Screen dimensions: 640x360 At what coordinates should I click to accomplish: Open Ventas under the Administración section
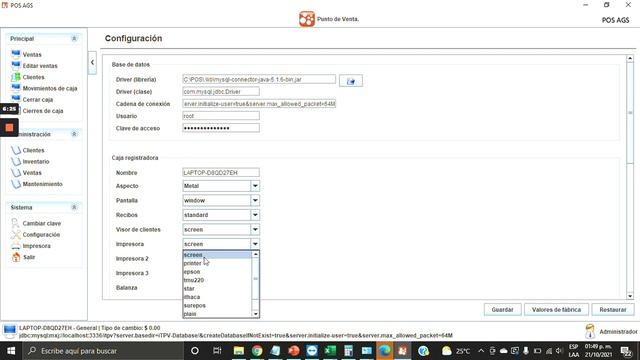point(32,173)
